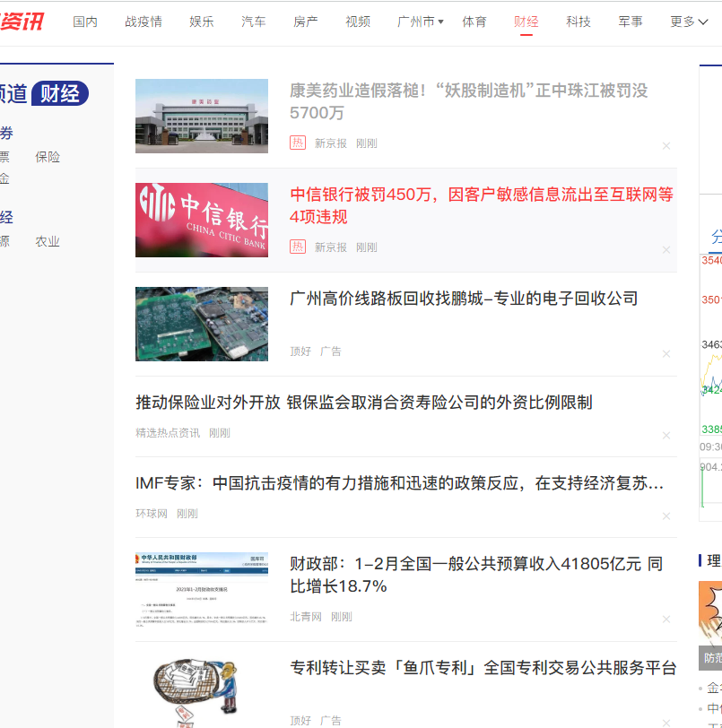This screenshot has width=722, height=728.
Task: Expand the 广州市 city dropdown
Action: pos(421,22)
